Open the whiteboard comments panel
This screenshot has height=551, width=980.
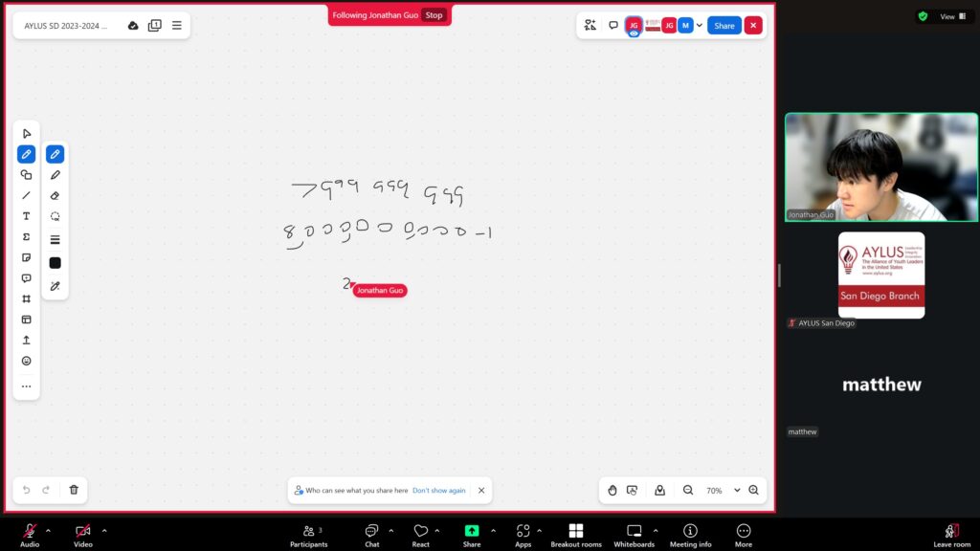(613, 25)
